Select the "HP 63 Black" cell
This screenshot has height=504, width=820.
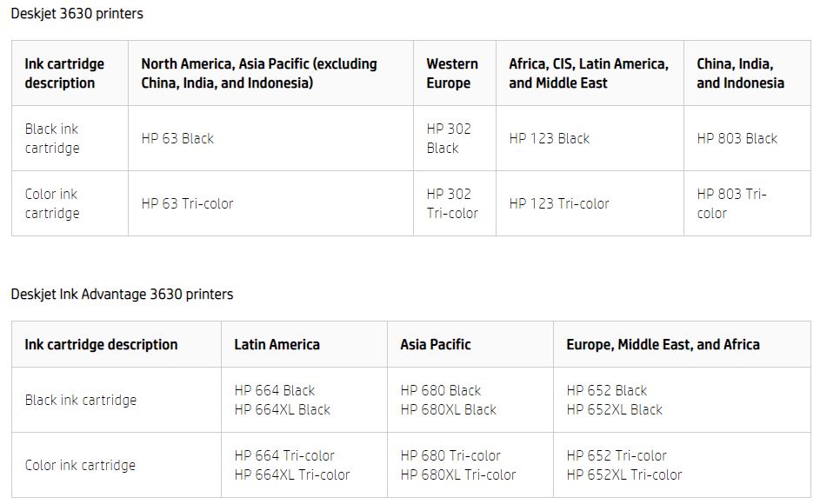(x=177, y=138)
